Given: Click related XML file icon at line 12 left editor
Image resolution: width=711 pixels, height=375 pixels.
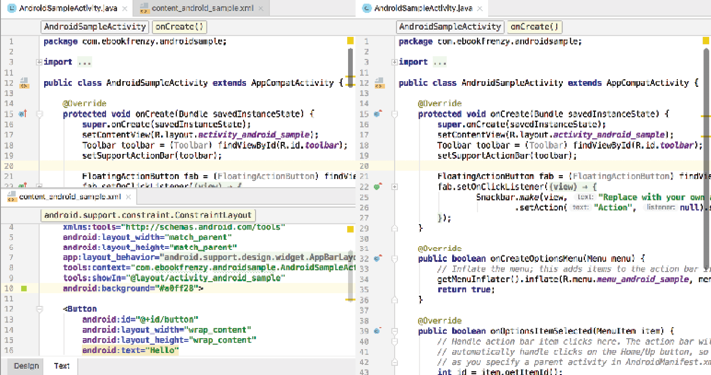Looking at the screenshot, I should pos(24,83).
